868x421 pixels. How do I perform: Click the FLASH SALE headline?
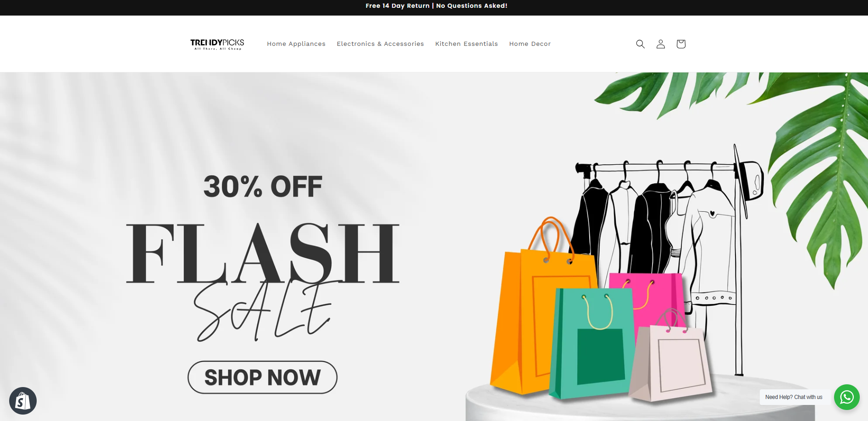tap(263, 281)
